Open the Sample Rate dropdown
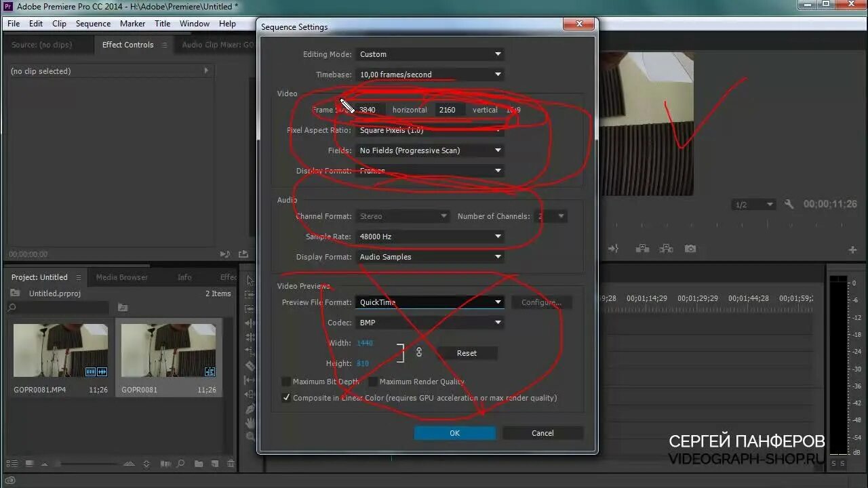 point(430,237)
